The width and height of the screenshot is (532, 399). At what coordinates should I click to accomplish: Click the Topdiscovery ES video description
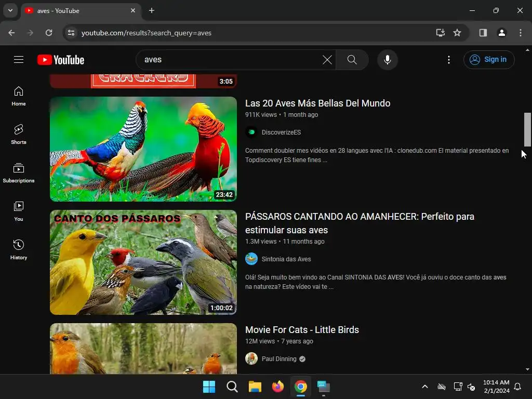(x=377, y=155)
